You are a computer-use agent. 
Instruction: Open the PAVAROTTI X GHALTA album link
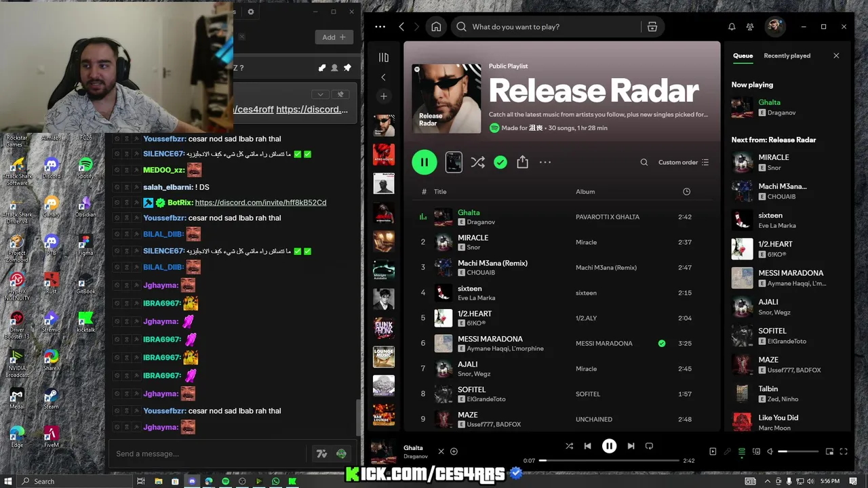(x=608, y=217)
